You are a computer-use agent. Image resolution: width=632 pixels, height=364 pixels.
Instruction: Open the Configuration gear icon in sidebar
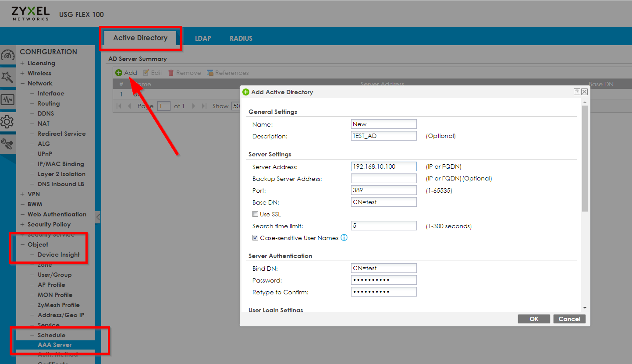point(7,122)
